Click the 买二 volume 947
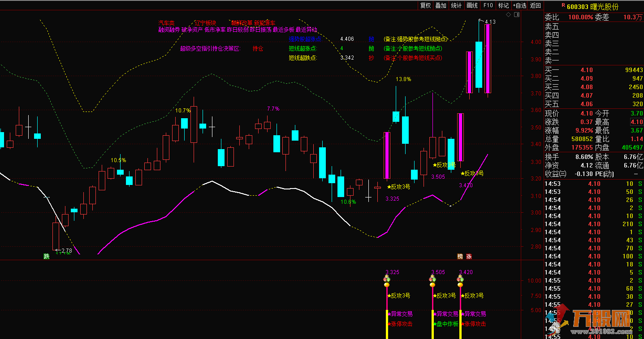This screenshot has height=339, width=644. point(637,79)
